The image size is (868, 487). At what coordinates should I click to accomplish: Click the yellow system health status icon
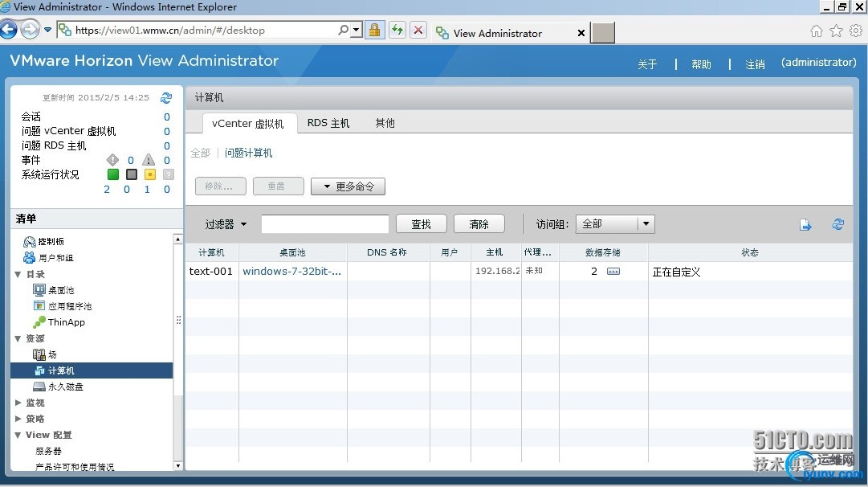pyautogui.click(x=149, y=174)
